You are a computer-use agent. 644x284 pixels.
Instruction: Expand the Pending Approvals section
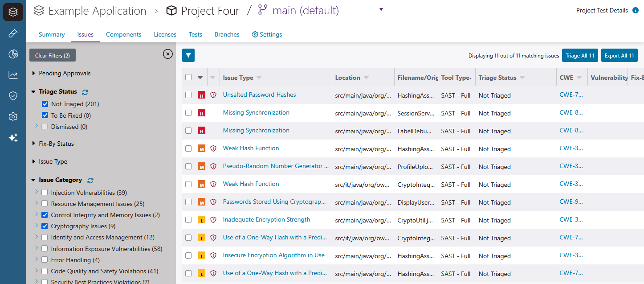[34, 73]
